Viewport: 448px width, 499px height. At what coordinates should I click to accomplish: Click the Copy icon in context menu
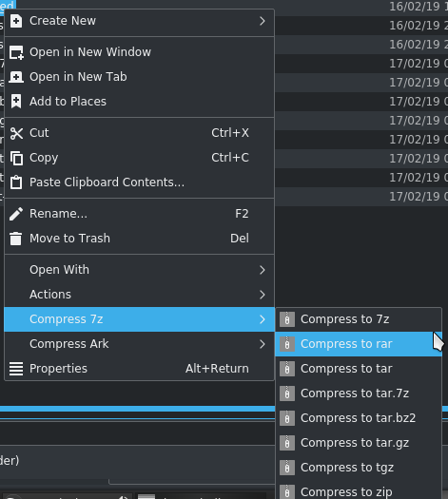(16, 158)
